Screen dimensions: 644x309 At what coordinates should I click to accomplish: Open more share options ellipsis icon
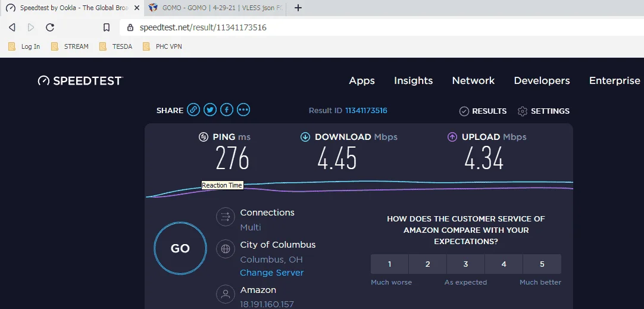[243, 110]
